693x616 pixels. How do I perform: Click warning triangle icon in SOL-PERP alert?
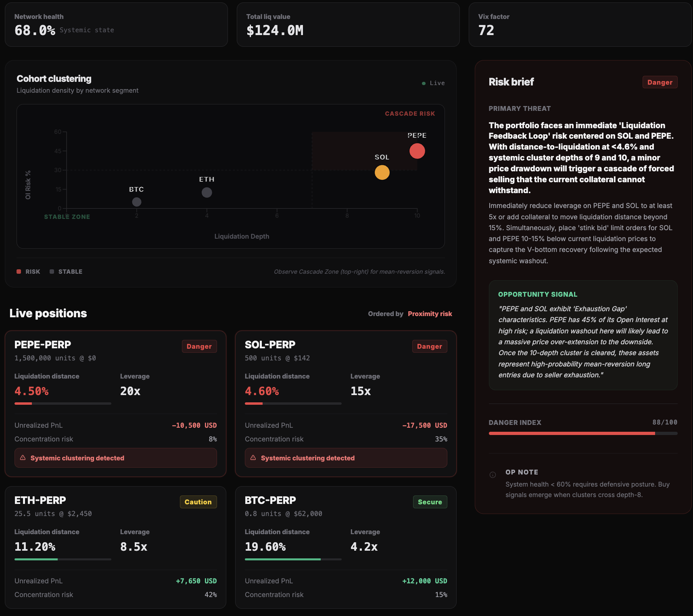[253, 458]
